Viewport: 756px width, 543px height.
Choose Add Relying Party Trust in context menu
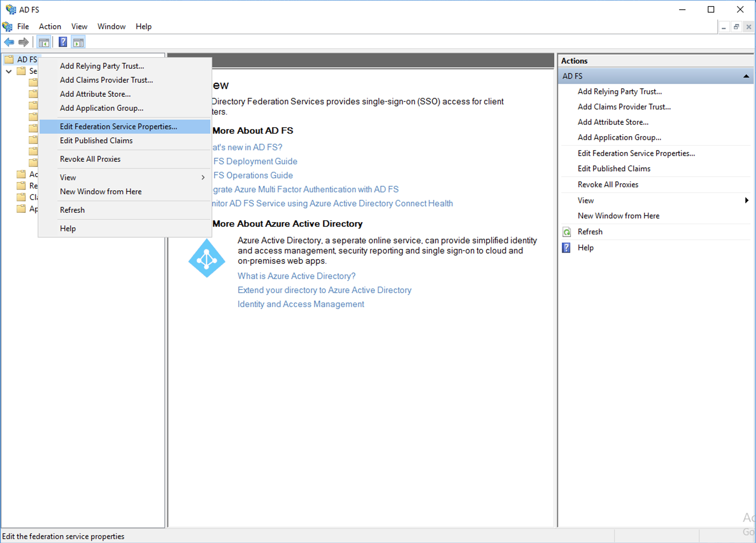(125, 66)
